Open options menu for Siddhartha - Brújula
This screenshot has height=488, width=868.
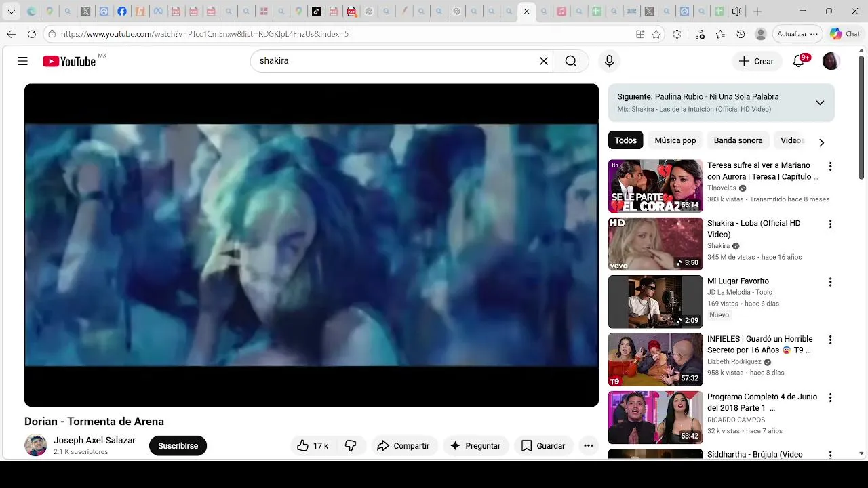pos(830,455)
